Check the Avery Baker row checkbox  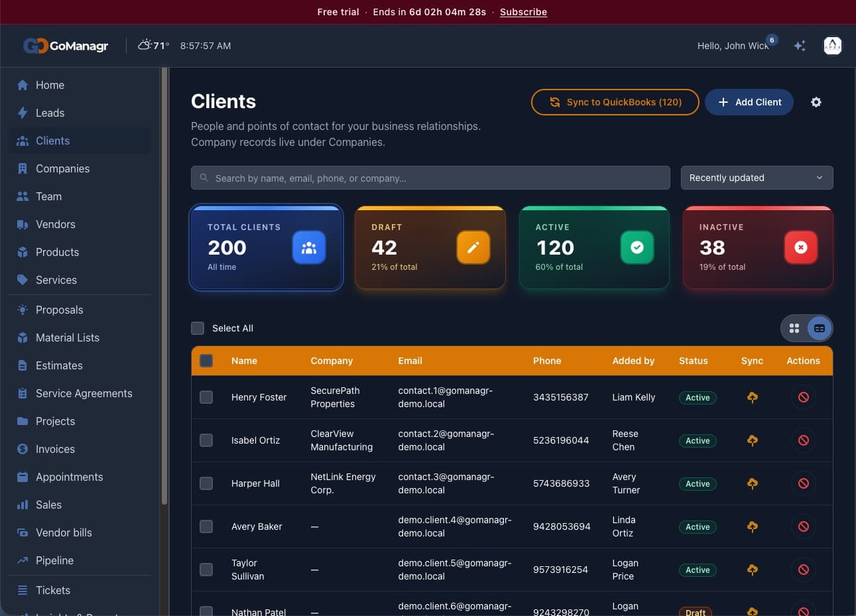[206, 526]
